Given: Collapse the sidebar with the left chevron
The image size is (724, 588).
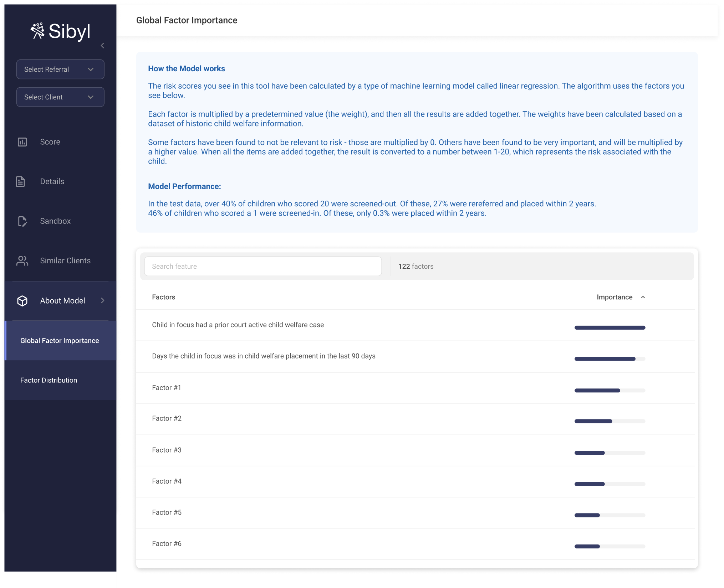Looking at the screenshot, I should tap(102, 46).
